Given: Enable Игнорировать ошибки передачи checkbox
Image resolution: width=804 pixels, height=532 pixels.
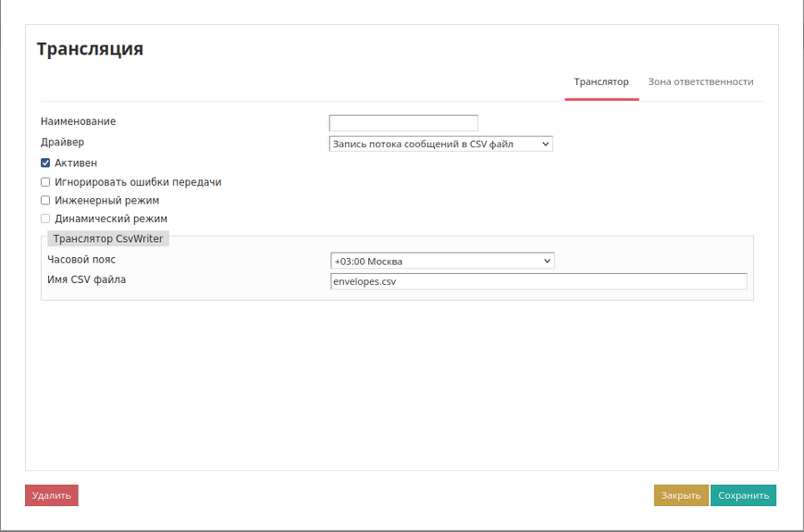Looking at the screenshot, I should tap(46, 182).
